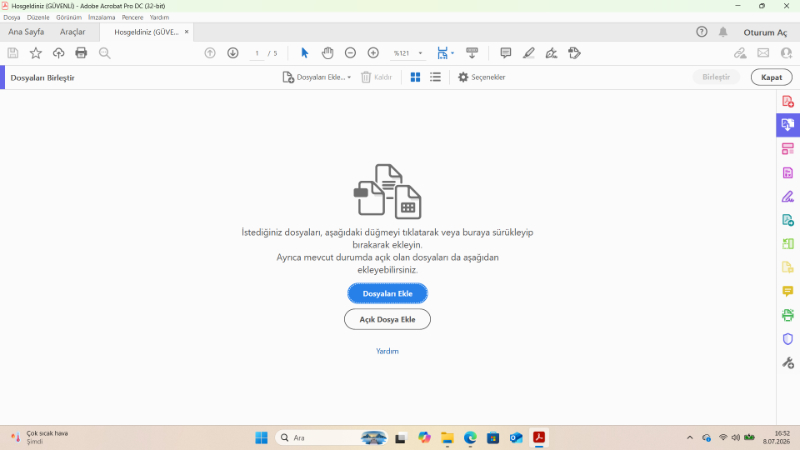Click the taskbar Ara search box
Image resolution: width=800 pixels, height=450 pixels.
pyautogui.click(x=332, y=438)
